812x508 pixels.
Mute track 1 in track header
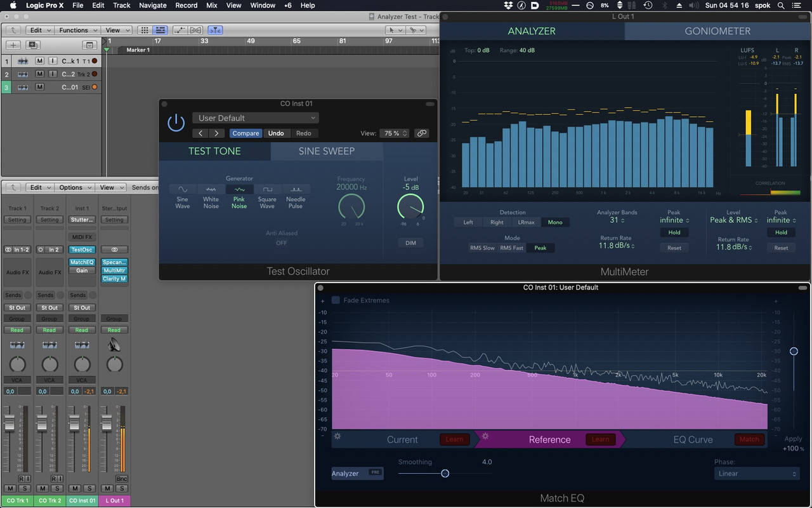pyautogui.click(x=39, y=61)
